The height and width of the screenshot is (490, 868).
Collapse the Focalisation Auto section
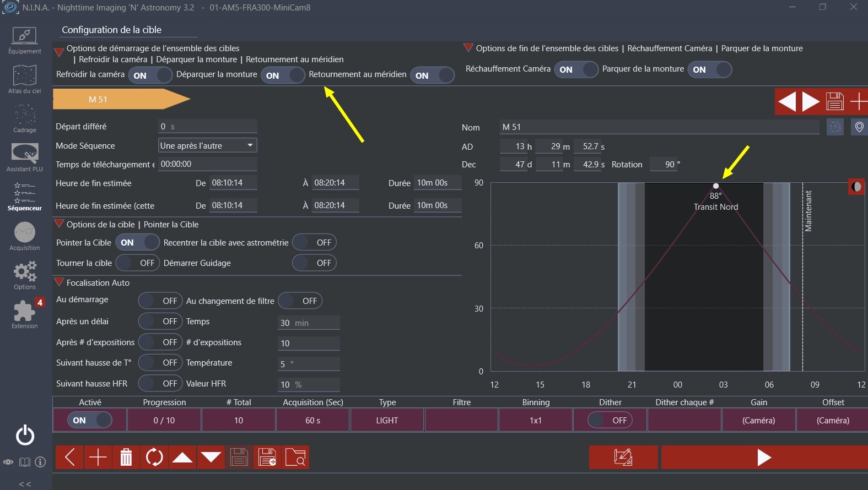point(59,282)
